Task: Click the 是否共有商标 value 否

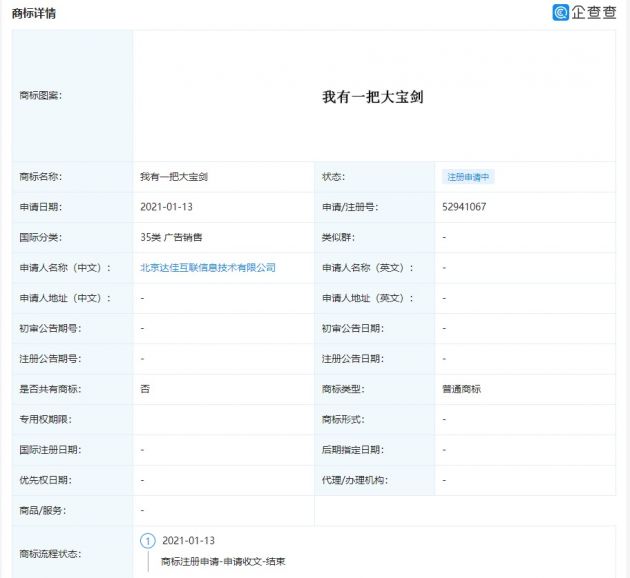Action: pyautogui.click(x=146, y=389)
